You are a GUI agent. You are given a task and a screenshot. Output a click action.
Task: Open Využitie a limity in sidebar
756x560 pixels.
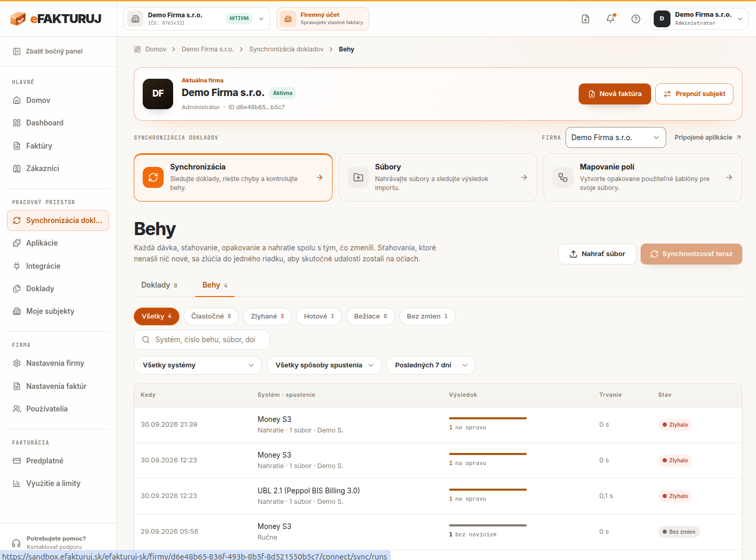pyautogui.click(x=53, y=483)
